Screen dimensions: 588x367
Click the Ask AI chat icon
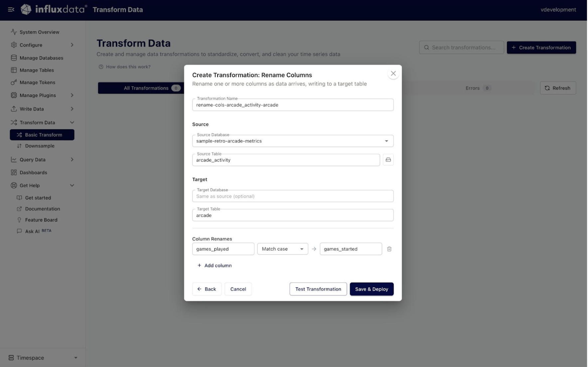point(19,231)
